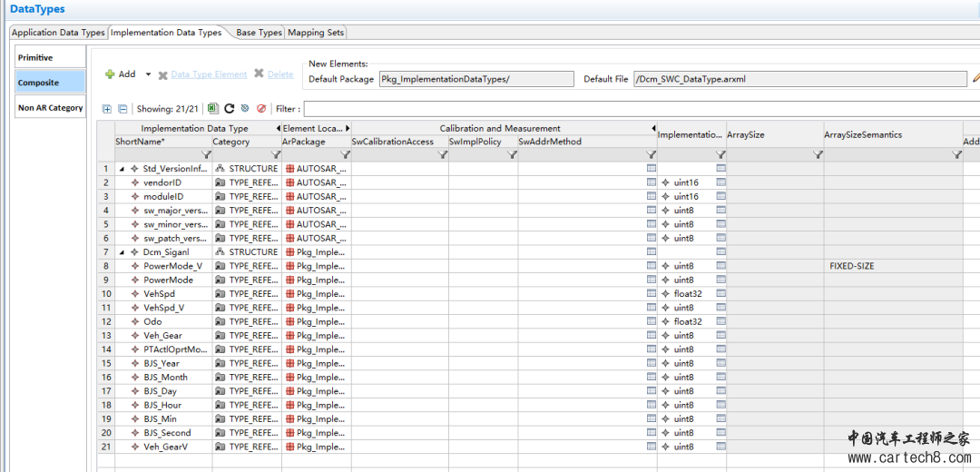Viewport: 980px width, 472px height.
Task: Click the refresh table icon
Action: [x=230, y=108]
